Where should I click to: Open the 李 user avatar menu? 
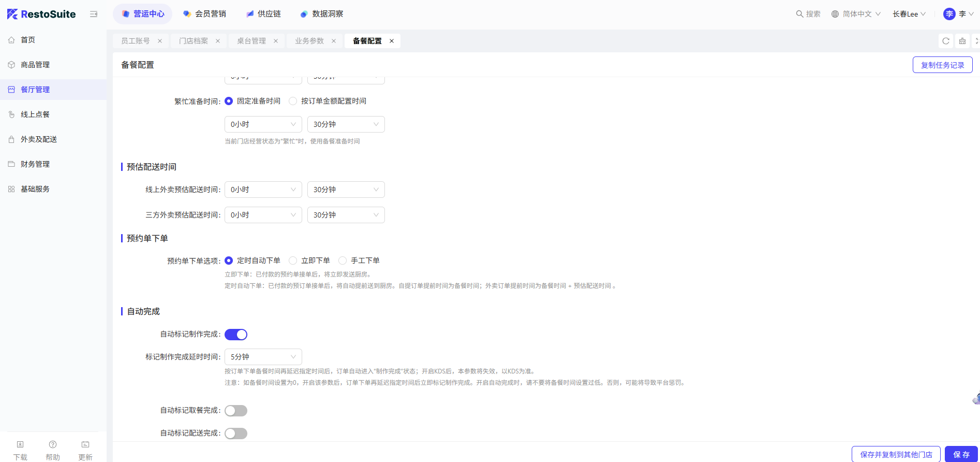949,14
